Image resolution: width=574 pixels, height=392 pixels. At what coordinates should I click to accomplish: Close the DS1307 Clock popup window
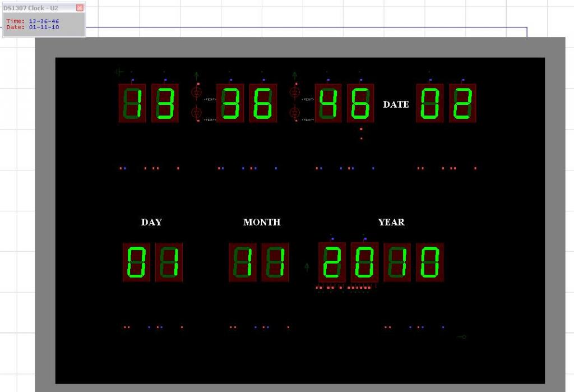80,8
